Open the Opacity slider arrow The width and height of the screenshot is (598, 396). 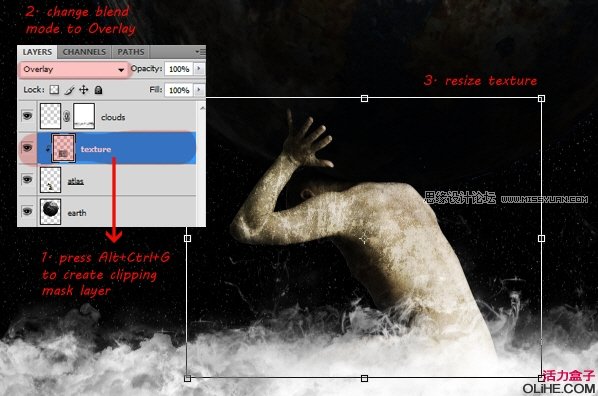[199, 69]
